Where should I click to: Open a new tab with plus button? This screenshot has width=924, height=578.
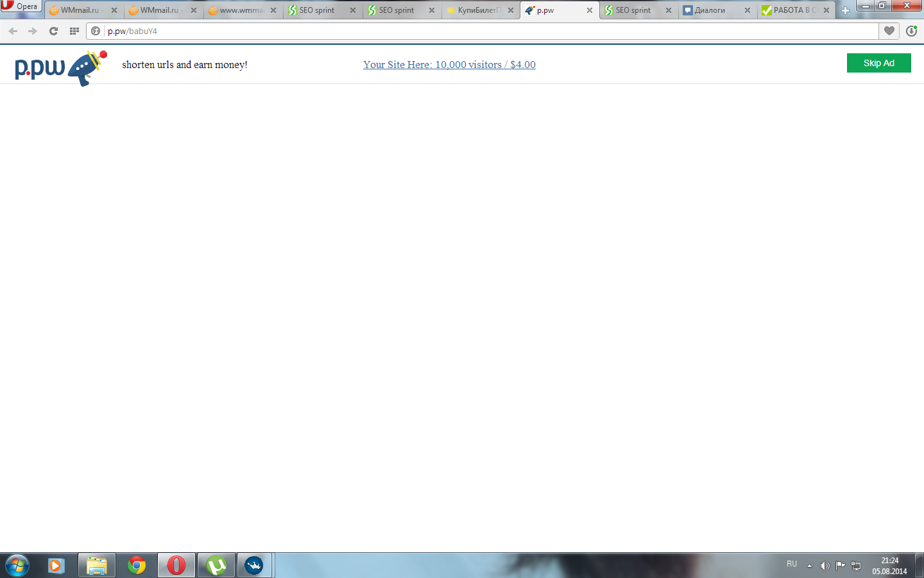[x=845, y=10]
